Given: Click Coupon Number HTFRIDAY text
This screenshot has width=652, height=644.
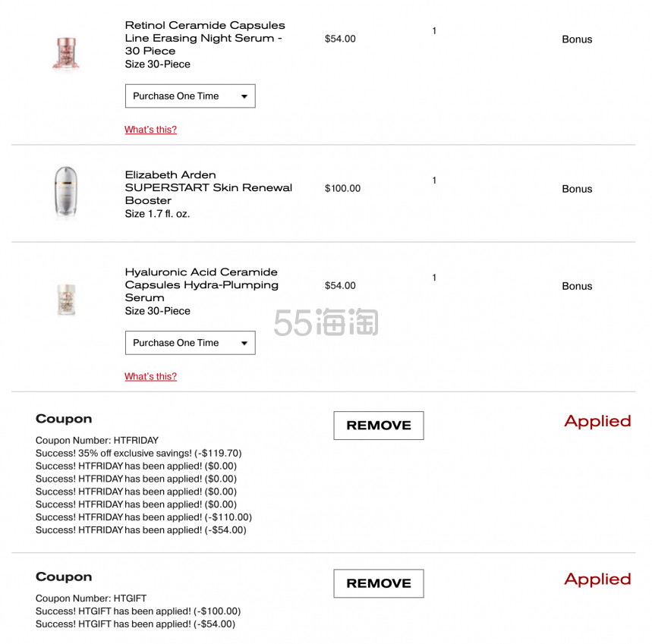Looking at the screenshot, I should coord(97,440).
